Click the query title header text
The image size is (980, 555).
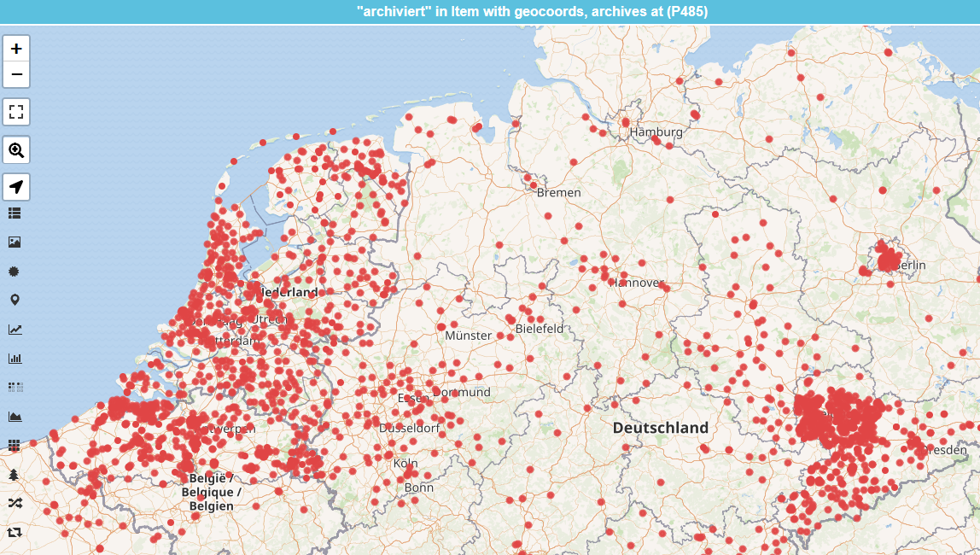(532, 11)
